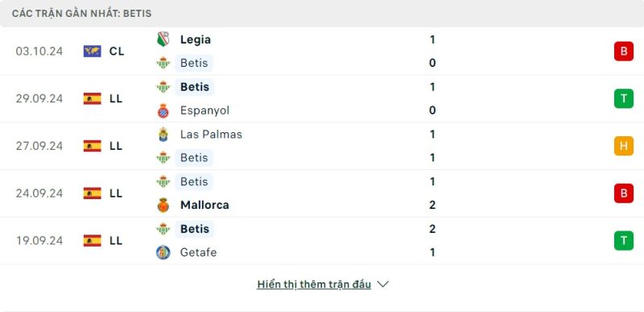Click the green T badge for 29.09.24
Screen dimensions: 644x312
(623, 98)
